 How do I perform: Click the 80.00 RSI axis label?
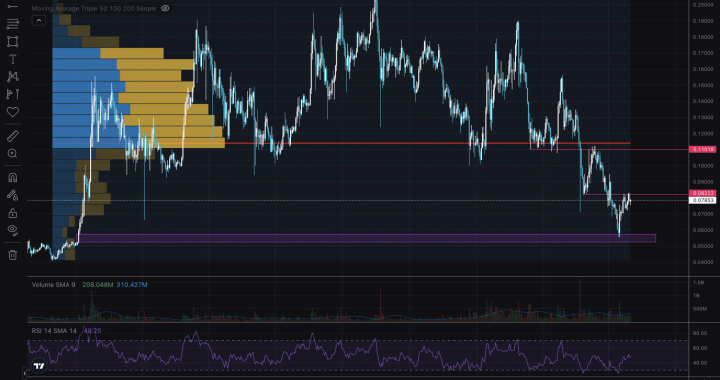click(x=700, y=333)
